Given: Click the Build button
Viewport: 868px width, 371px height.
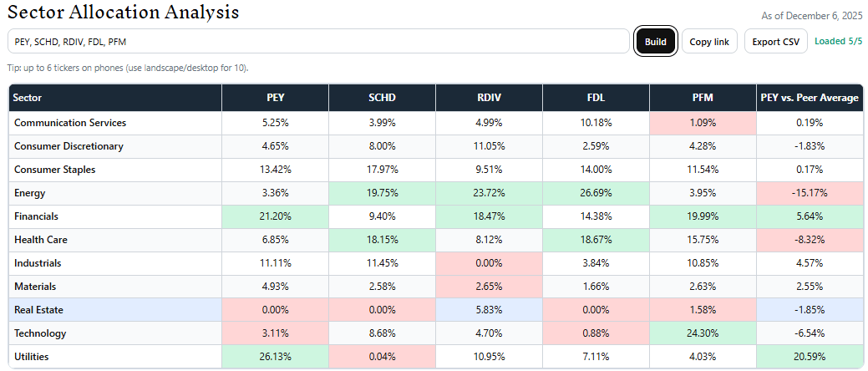Looking at the screenshot, I should 656,42.
